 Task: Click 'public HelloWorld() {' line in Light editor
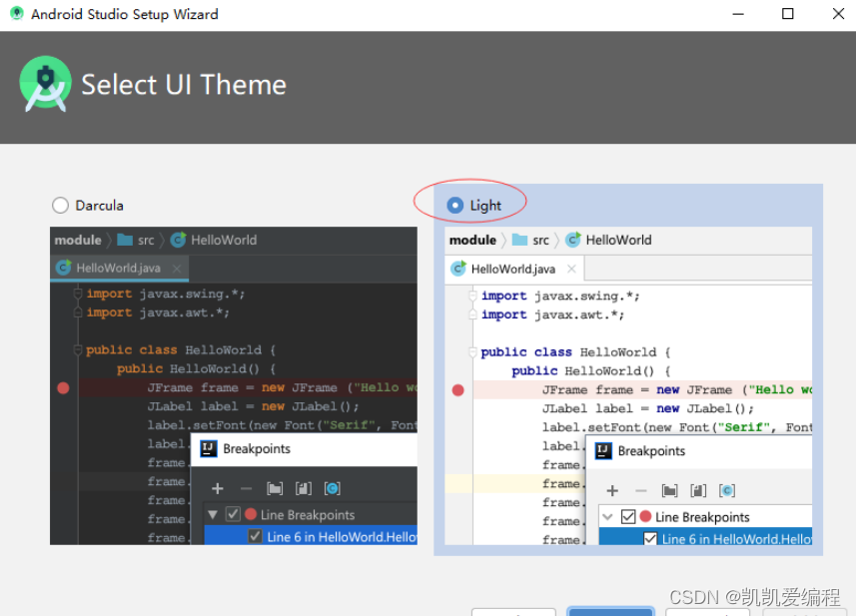(x=591, y=371)
